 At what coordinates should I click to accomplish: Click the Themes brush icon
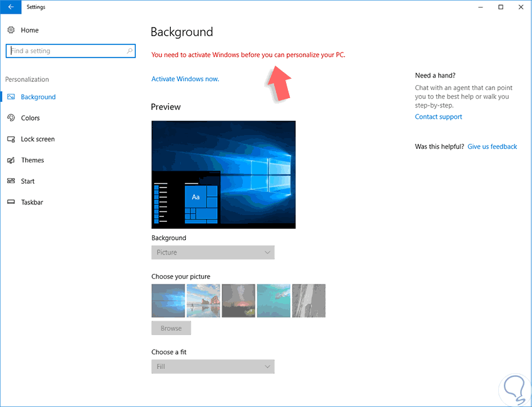point(11,160)
